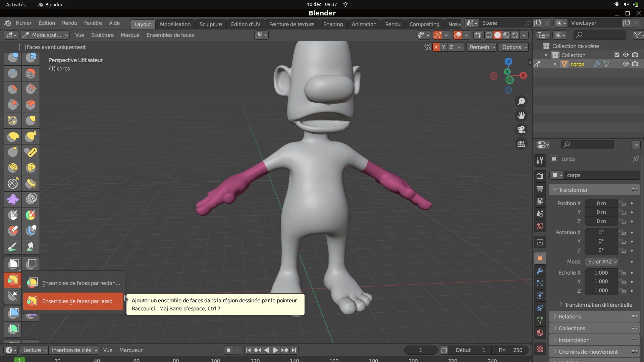Image resolution: width=644 pixels, height=362 pixels.
Task: Open the viewport shading options dropdown
Action: pyautogui.click(x=524, y=35)
